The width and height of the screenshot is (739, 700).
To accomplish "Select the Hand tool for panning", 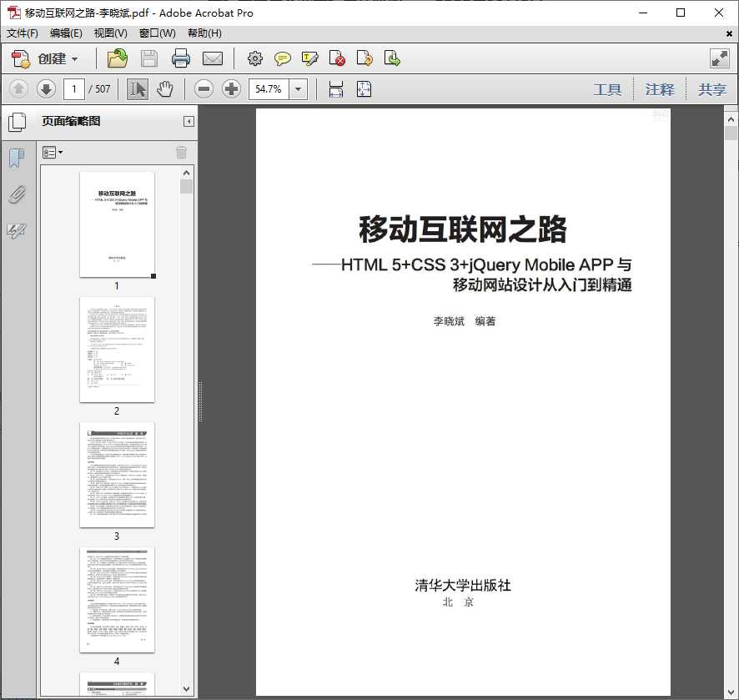I will click(164, 88).
